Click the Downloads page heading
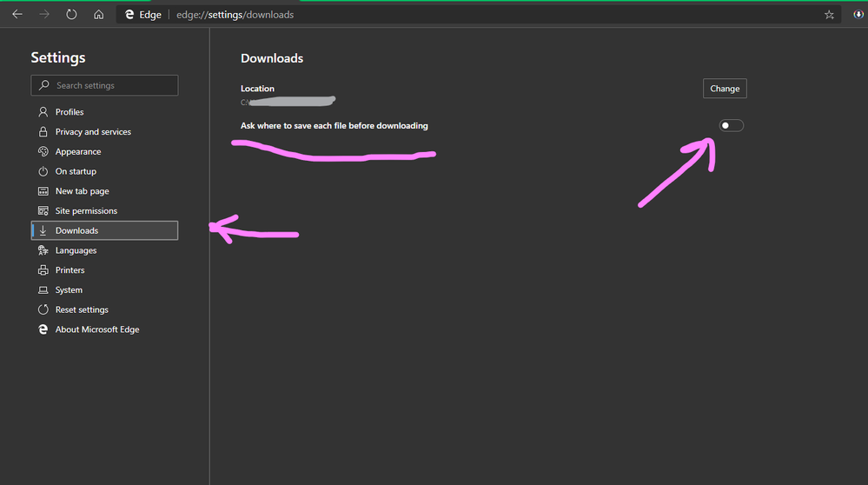This screenshot has width=868, height=485. [272, 58]
